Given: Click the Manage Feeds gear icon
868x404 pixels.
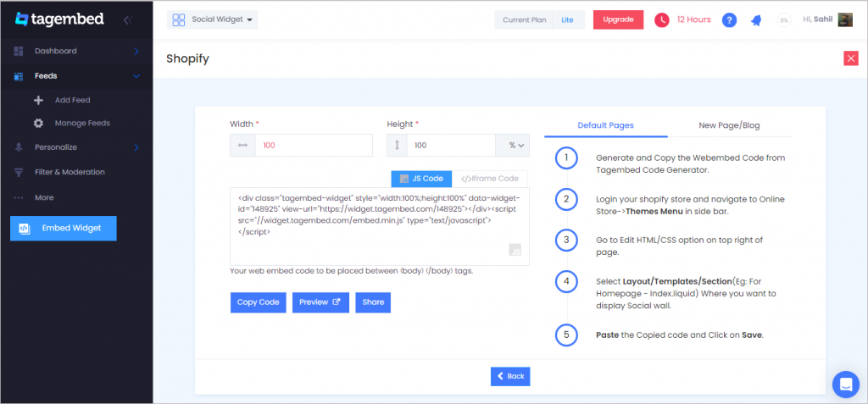Looking at the screenshot, I should pos(38,123).
